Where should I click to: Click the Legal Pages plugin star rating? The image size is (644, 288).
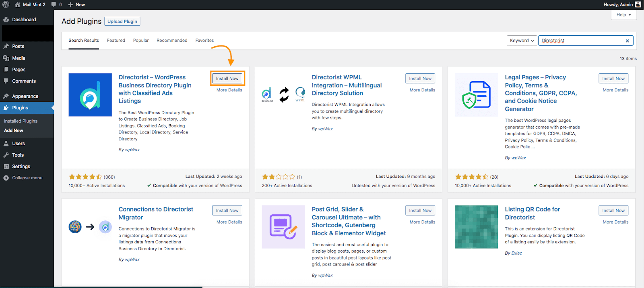471,177
